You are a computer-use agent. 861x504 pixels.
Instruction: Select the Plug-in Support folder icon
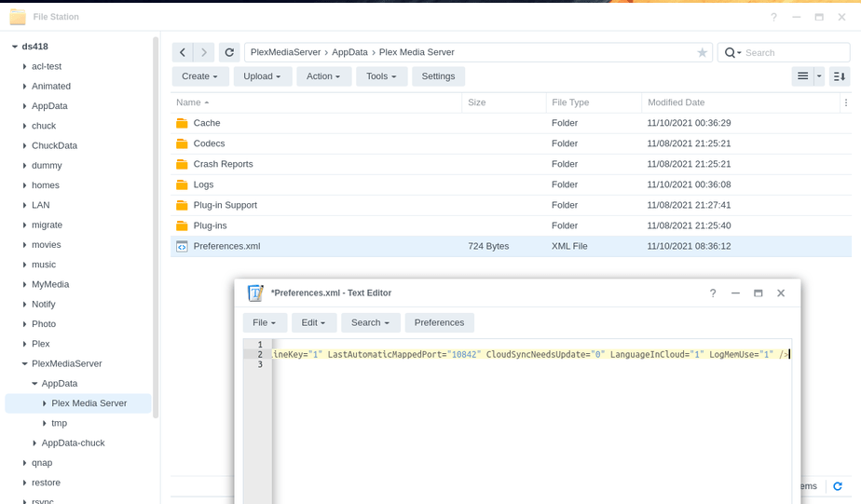(182, 205)
